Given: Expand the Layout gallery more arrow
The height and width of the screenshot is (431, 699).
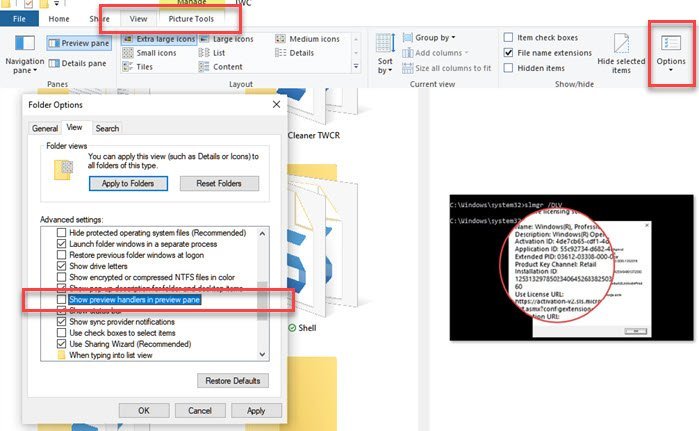Looking at the screenshot, I should (x=356, y=67).
